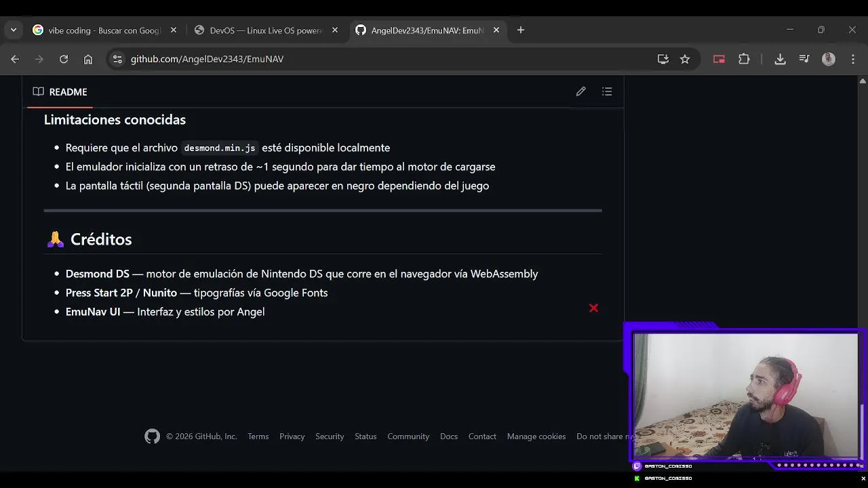Viewport: 868px width, 488px height.
Task: Click the Press Start 2P / Nunito text
Action: [x=121, y=293]
